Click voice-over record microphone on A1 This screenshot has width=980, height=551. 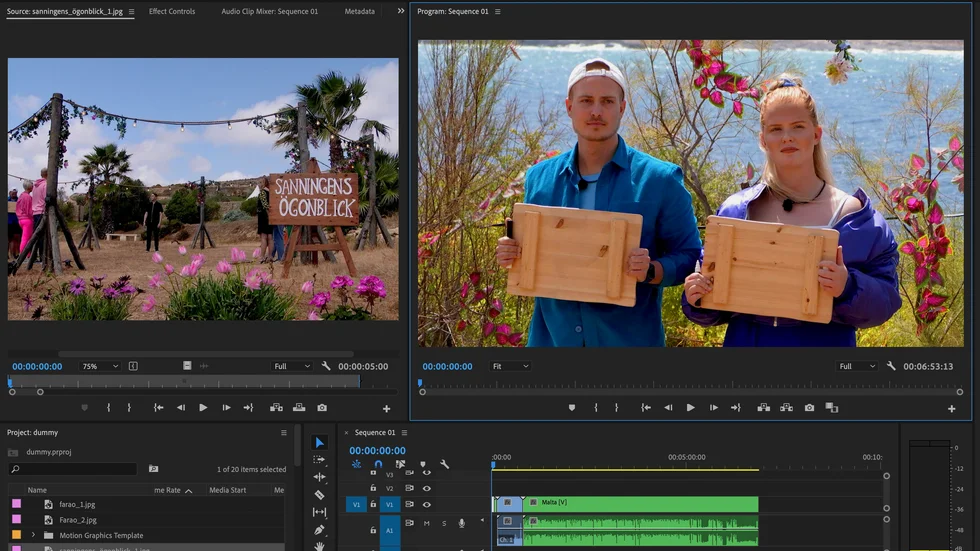pos(462,524)
